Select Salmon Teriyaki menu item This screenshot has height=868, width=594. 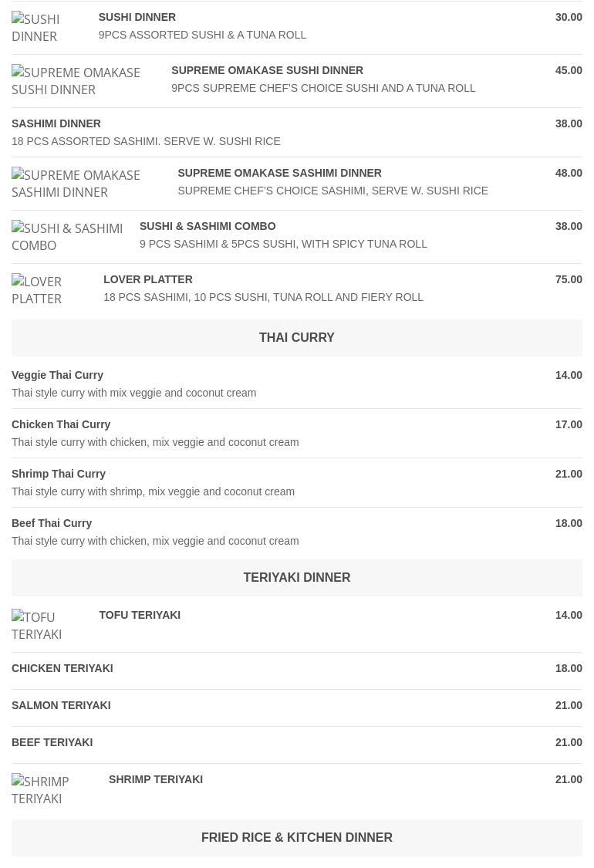(x=61, y=705)
